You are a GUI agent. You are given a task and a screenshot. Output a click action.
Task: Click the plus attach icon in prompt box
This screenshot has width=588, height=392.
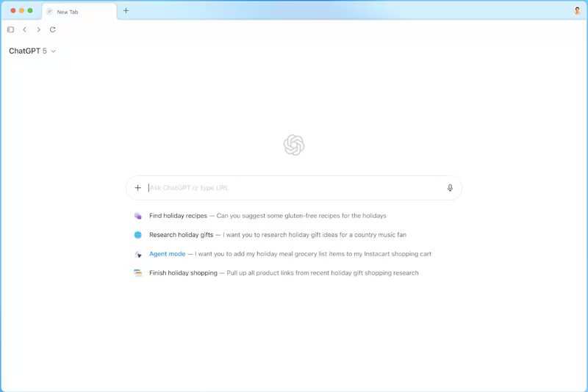[x=137, y=188]
